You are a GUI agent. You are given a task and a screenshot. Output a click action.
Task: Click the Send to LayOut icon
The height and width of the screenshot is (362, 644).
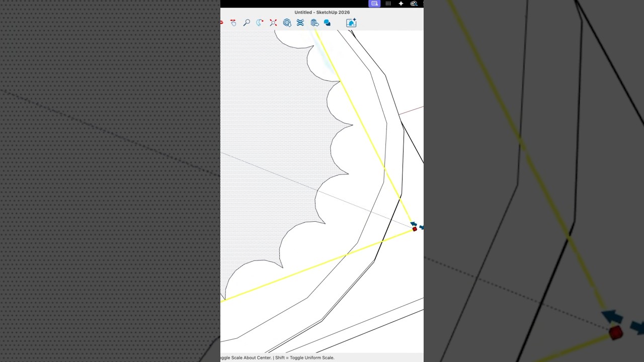pyautogui.click(x=314, y=23)
